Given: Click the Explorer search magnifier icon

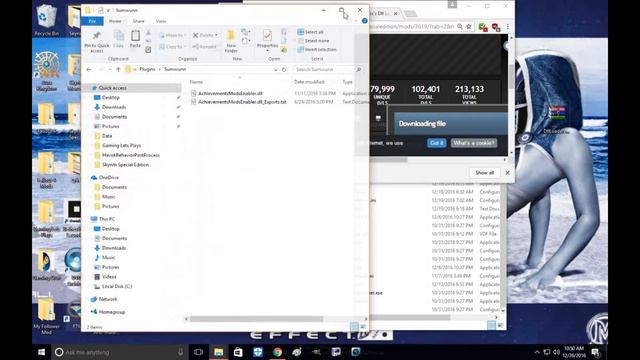Looking at the screenshot, I should [x=358, y=69].
